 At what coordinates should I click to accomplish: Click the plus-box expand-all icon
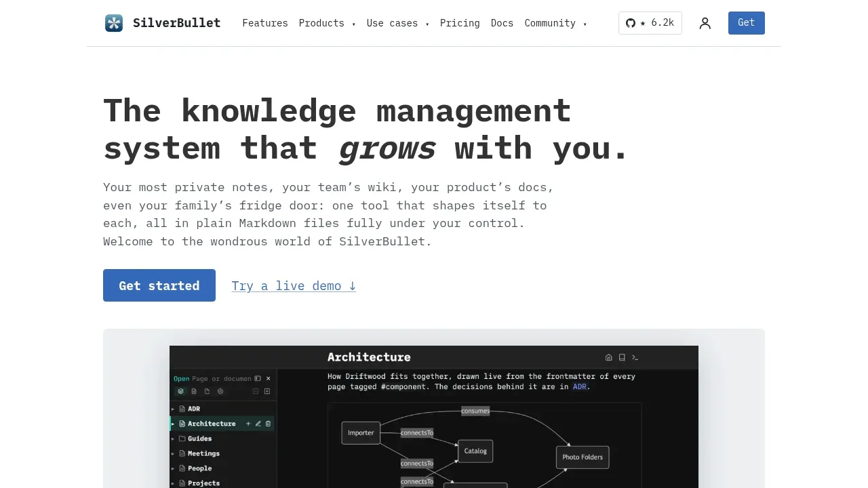267,391
